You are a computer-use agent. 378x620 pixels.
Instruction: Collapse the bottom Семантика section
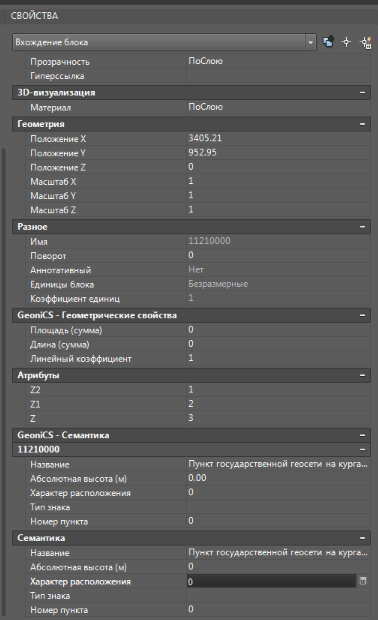(x=362, y=538)
